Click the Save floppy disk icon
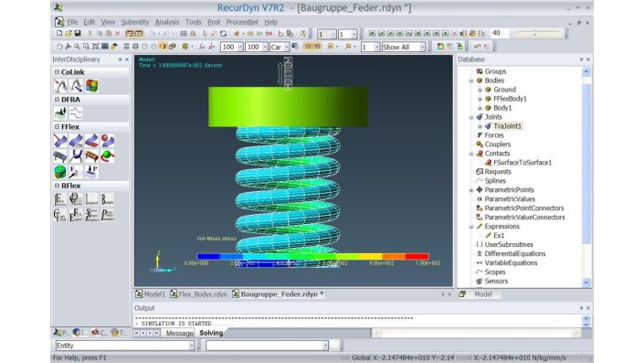Screen dimensions: 644x363 (78, 33)
